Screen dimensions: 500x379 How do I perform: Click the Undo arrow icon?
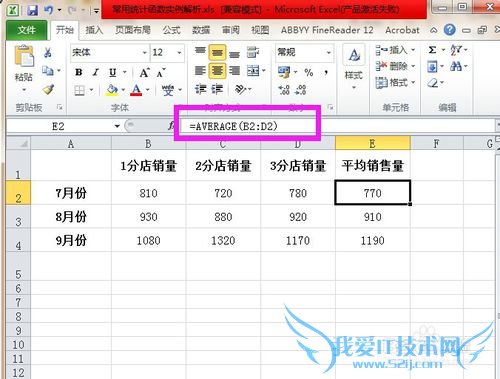point(49,10)
